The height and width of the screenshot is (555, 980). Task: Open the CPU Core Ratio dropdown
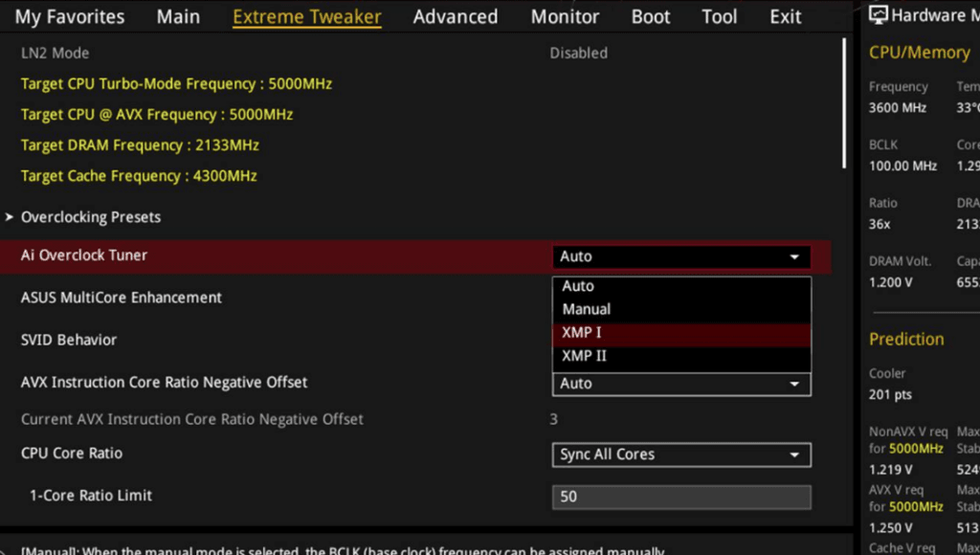pos(681,455)
